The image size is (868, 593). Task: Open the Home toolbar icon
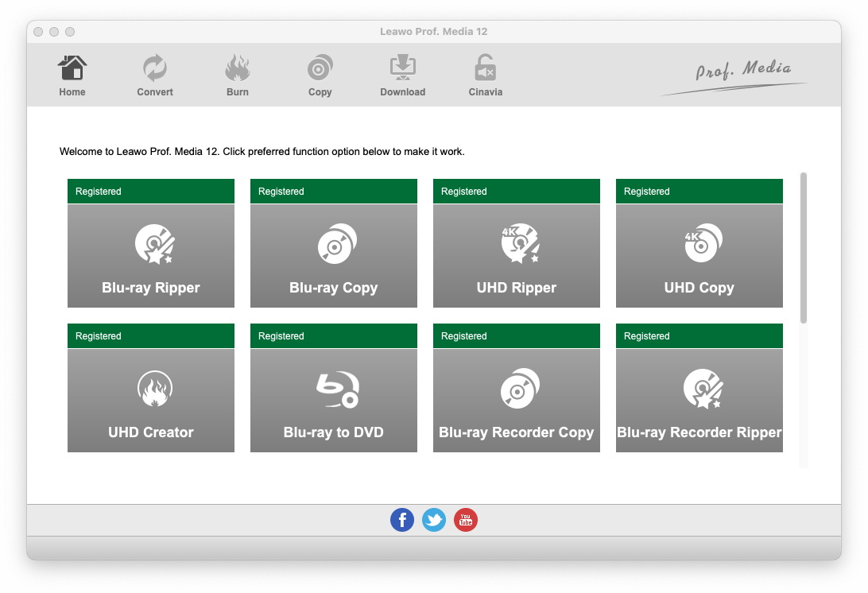click(x=72, y=76)
